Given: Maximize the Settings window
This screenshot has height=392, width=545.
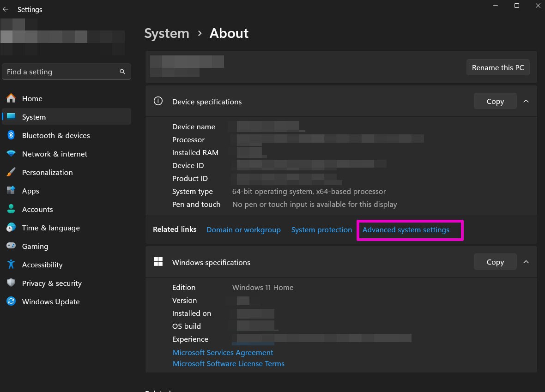Looking at the screenshot, I should 517,6.
